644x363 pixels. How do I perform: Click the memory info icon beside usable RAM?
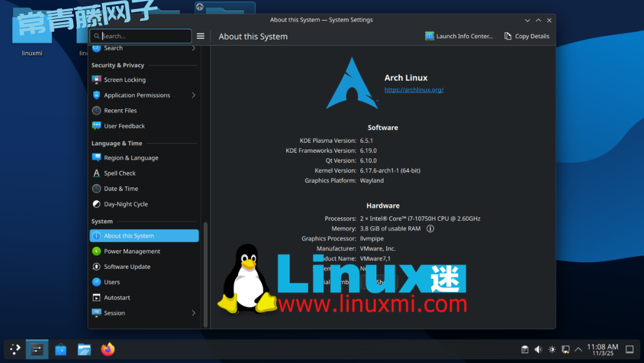pyautogui.click(x=430, y=229)
